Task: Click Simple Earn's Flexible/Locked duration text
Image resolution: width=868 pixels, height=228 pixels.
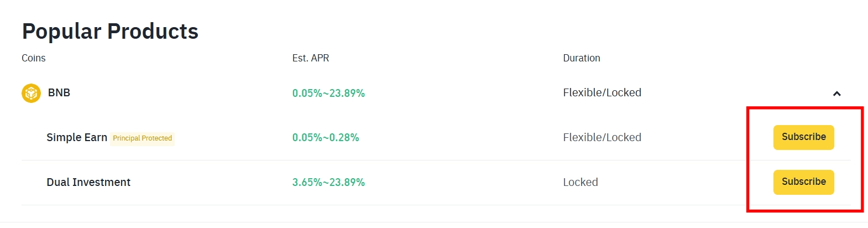Action: pyautogui.click(x=602, y=137)
